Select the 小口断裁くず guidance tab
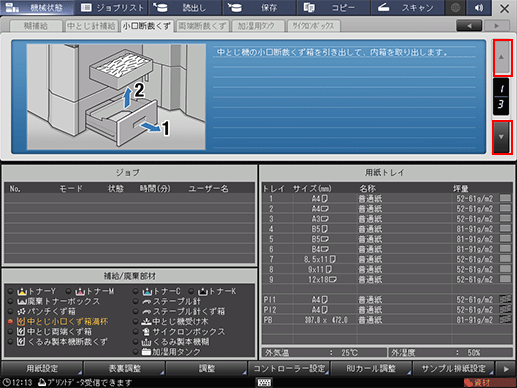The height and width of the screenshot is (388, 517). 147,26
